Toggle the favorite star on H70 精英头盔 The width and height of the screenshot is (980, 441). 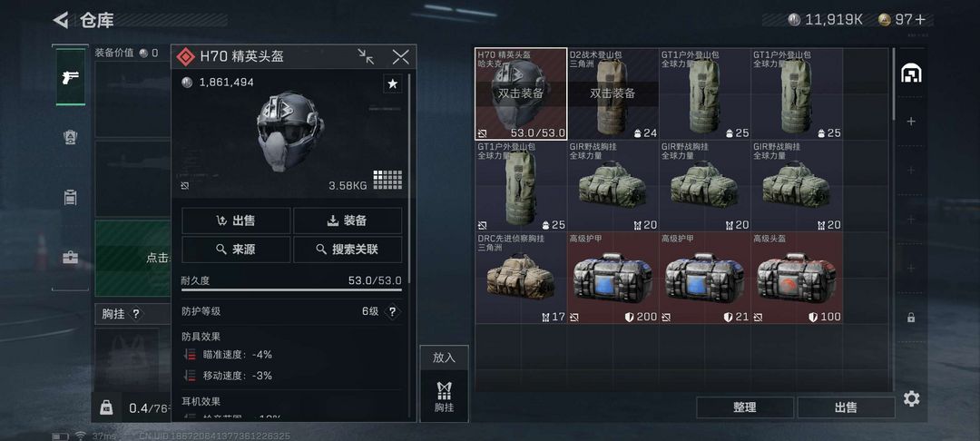393,83
